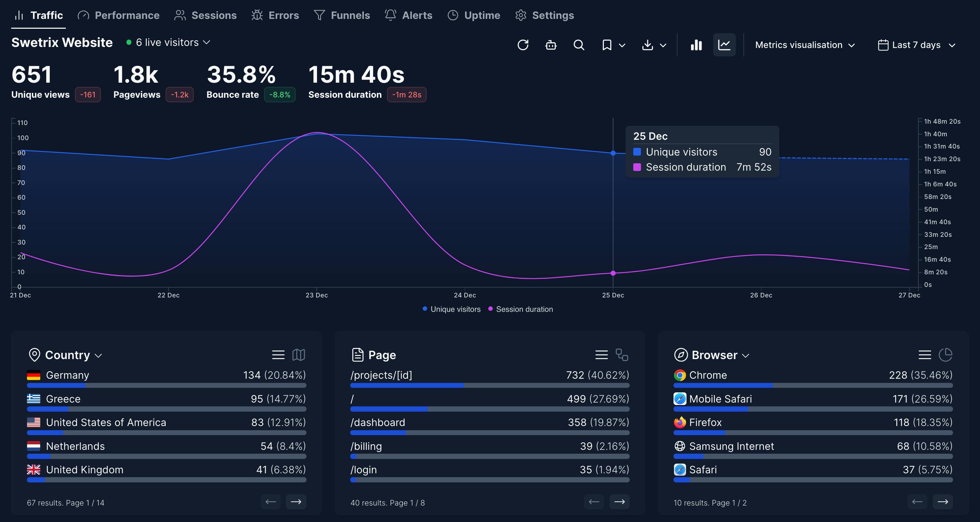Open the Funnels tab
Screen dimensions: 980x522
tap(341, 15)
